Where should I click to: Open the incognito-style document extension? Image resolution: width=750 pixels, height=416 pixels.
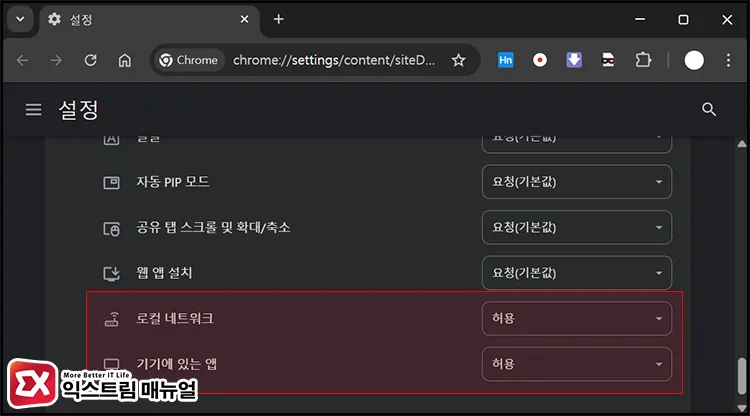pos(608,60)
